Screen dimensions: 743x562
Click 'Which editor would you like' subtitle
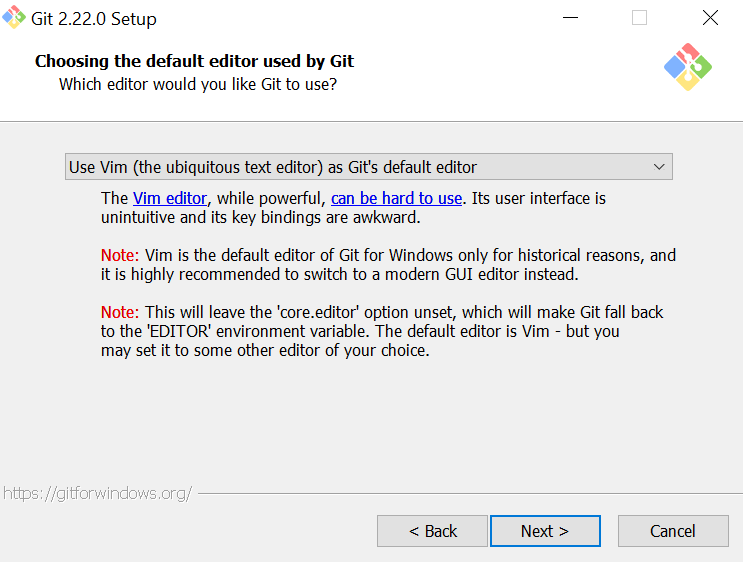pyautogui.click(x=198, y=84)
